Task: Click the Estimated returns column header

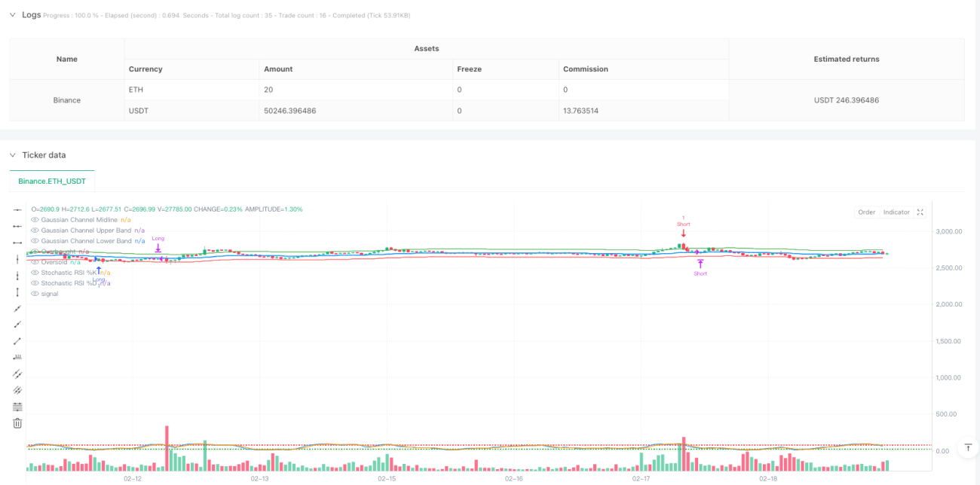Action: pos(847,59)
